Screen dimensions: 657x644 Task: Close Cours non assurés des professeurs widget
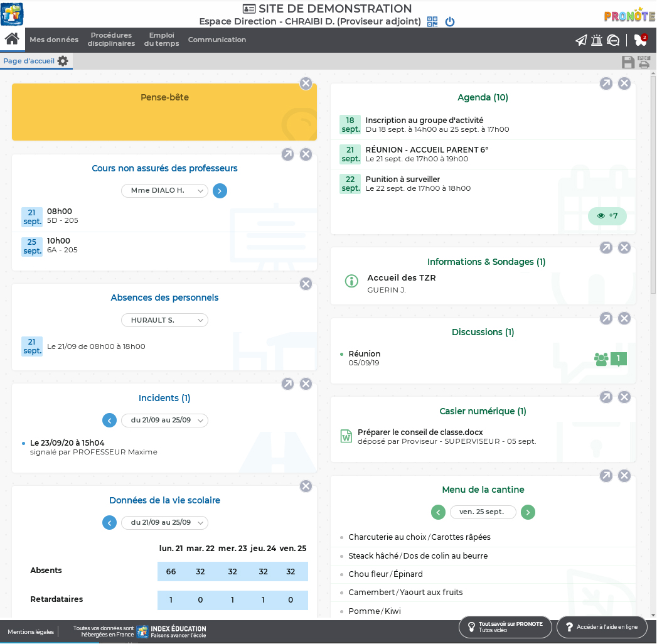[x=306, y=154]
